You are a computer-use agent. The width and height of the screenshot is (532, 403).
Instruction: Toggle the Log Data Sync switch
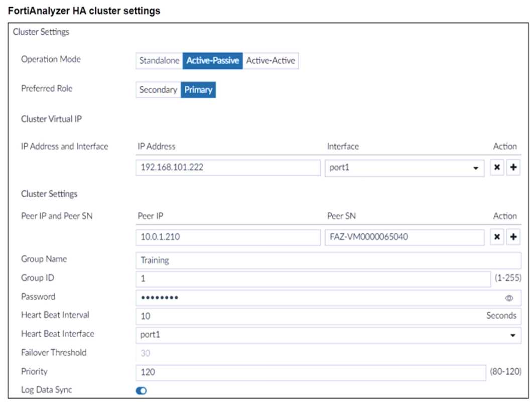(x=142, y=391)
